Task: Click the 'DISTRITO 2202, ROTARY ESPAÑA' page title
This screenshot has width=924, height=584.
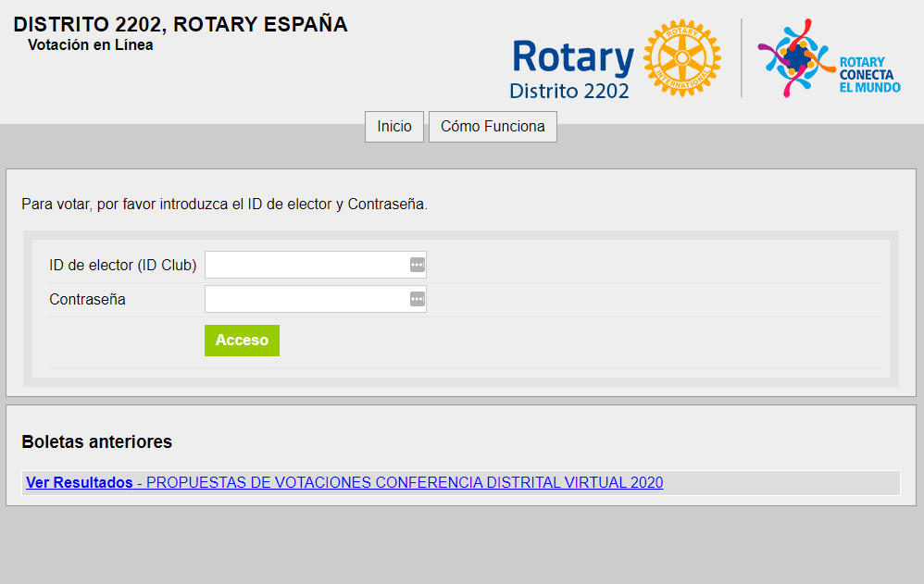Action: [181, 25]
